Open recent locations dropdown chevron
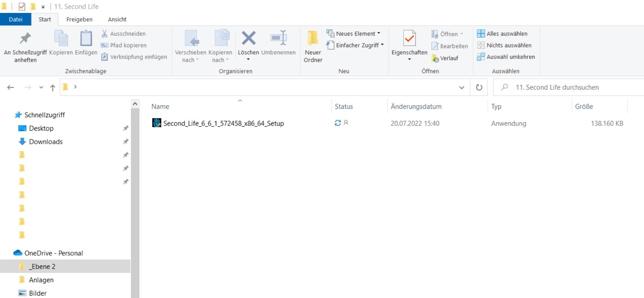 click(41, 87)
